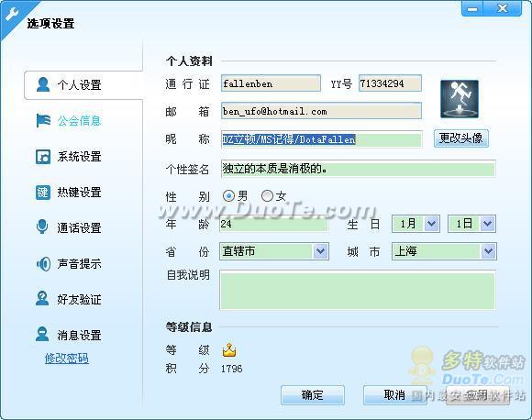Screen dimensions: 532x420
Task: Go to the 消息设置 section
Action: click(80, 336)
